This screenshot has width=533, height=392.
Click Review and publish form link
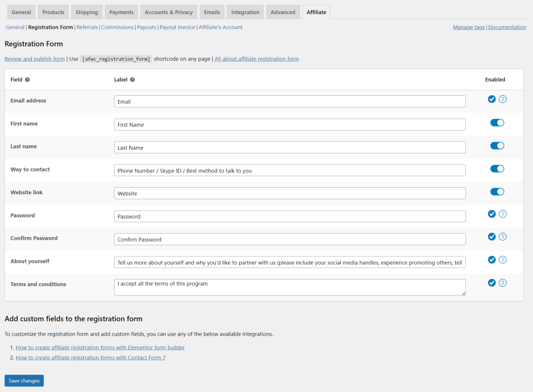point(34,59)
